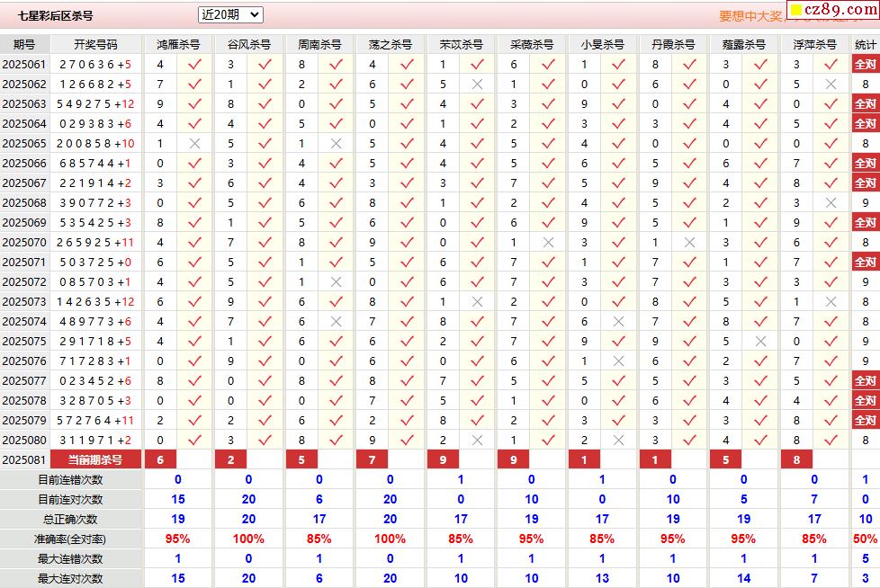Click the X mark for 浮萍杀号 in row 2025073
The image size is (880, 588).
(831, 301)
